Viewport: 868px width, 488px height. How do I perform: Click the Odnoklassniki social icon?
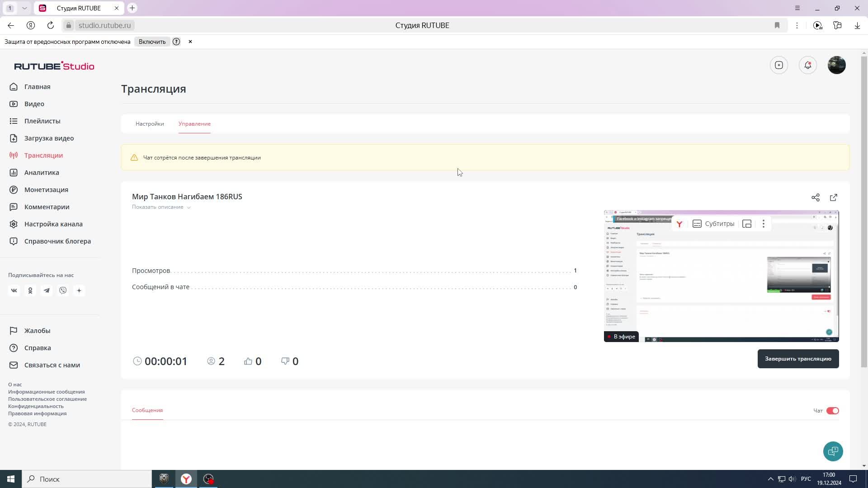(x=30, y=291)
